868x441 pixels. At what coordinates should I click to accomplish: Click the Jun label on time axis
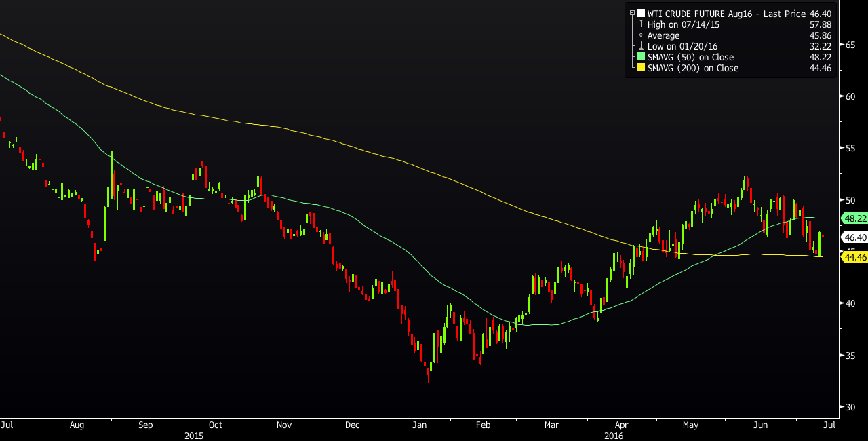point(761,425)
